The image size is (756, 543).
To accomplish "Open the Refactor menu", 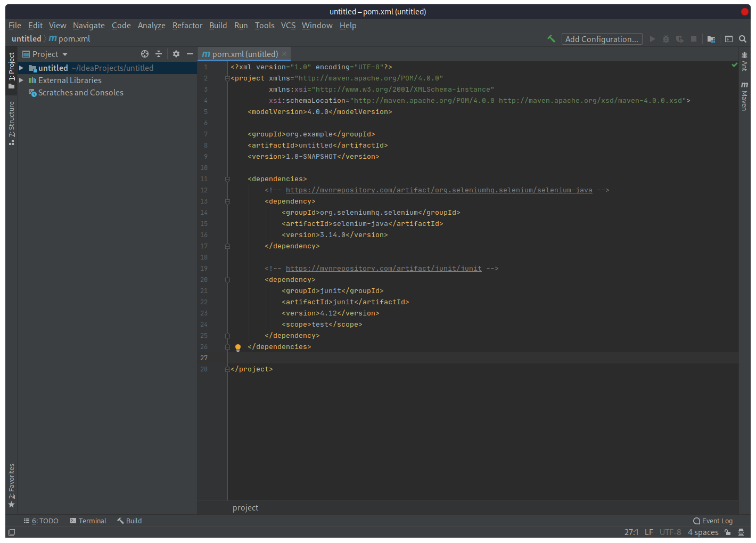I will pyautogui.click(x=187, y=26).
